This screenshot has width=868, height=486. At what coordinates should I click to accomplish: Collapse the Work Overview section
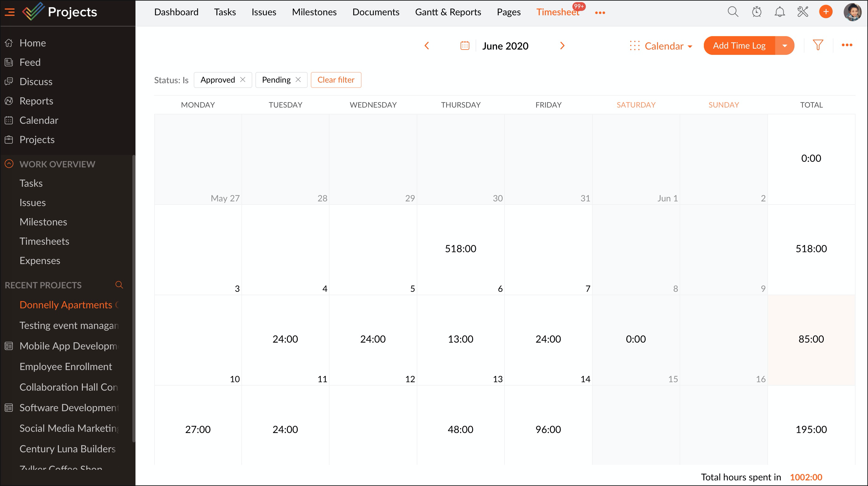pos(9,164)
